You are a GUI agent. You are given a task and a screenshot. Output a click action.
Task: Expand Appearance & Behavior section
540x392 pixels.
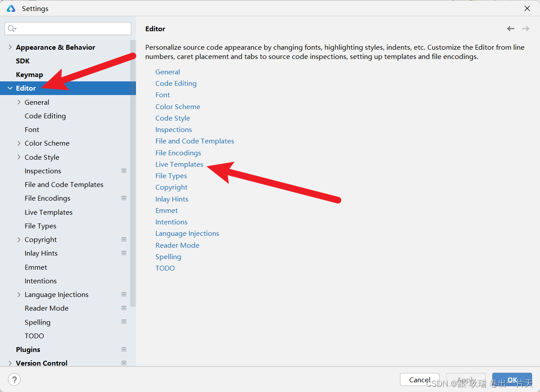click(x=10, y=47)
